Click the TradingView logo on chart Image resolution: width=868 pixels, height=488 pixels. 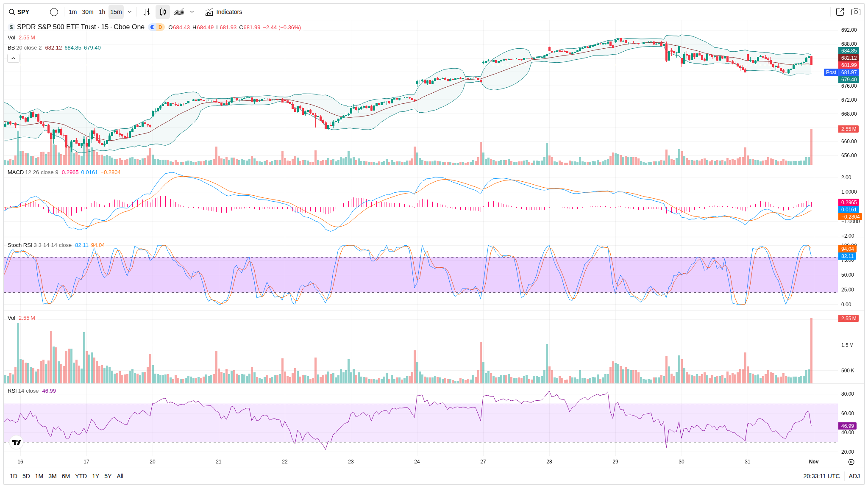(17, 442)
